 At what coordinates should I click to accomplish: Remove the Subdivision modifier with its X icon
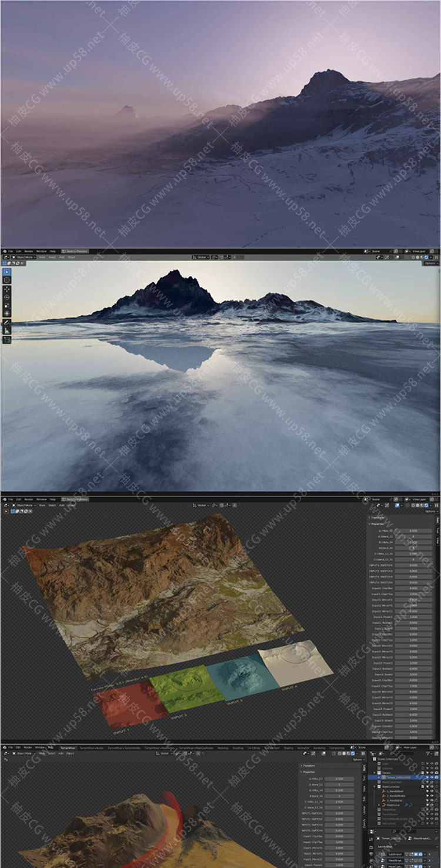pos(429,854)
